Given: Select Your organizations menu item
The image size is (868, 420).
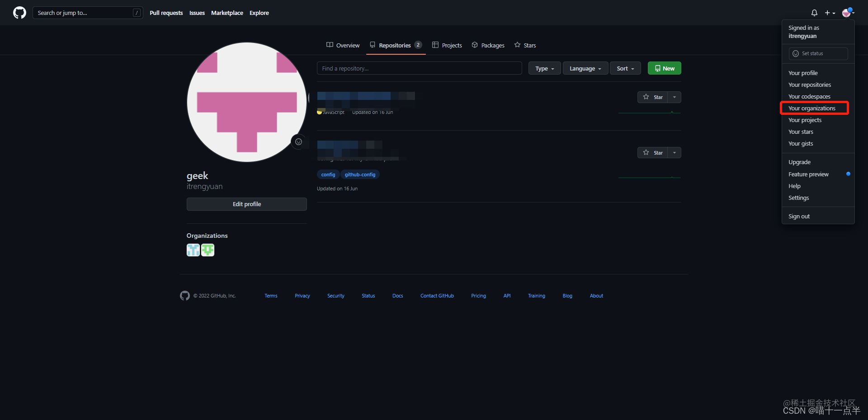Looking at the screenshot, I should tap(818, 108).
